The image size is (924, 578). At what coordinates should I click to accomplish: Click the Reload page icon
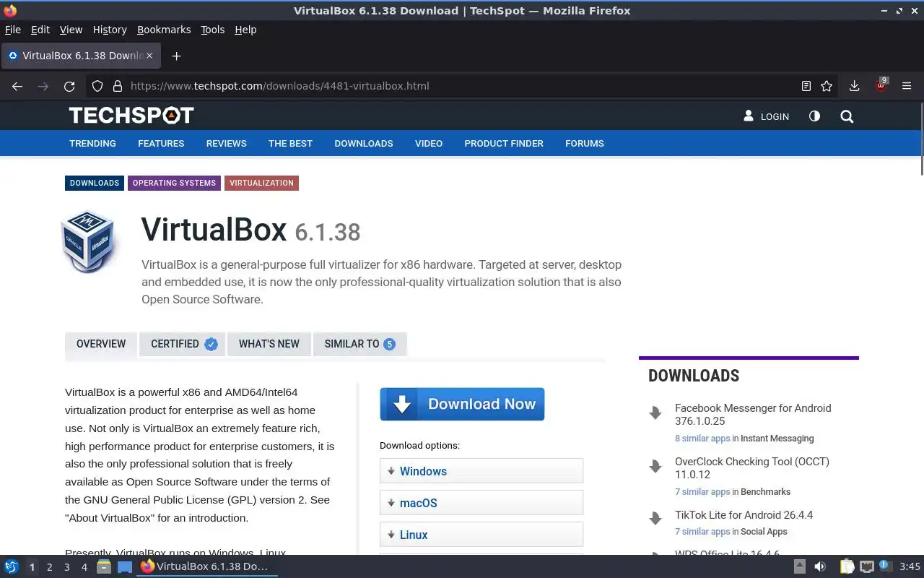coord(69,86)
